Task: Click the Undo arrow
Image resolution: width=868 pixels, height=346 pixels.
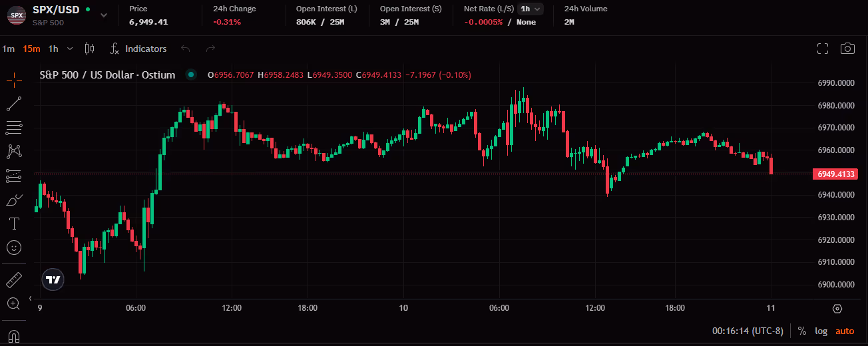Action: 186,49
